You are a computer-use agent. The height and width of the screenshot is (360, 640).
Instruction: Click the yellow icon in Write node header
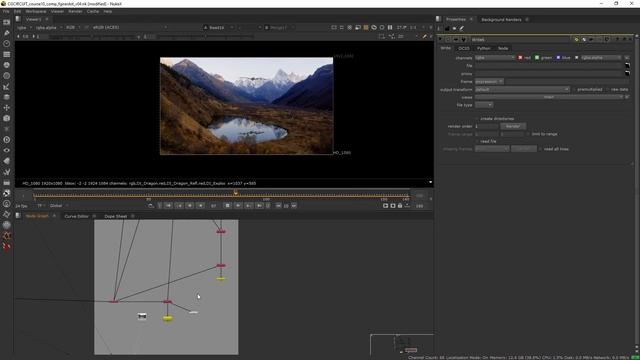click(x=576, y=40)
